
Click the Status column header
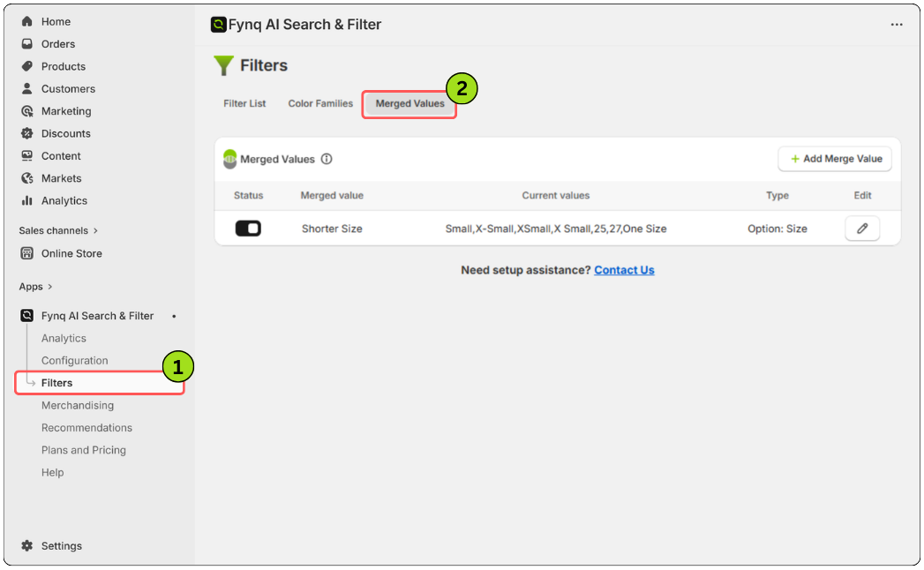click(x=249, y=196)
